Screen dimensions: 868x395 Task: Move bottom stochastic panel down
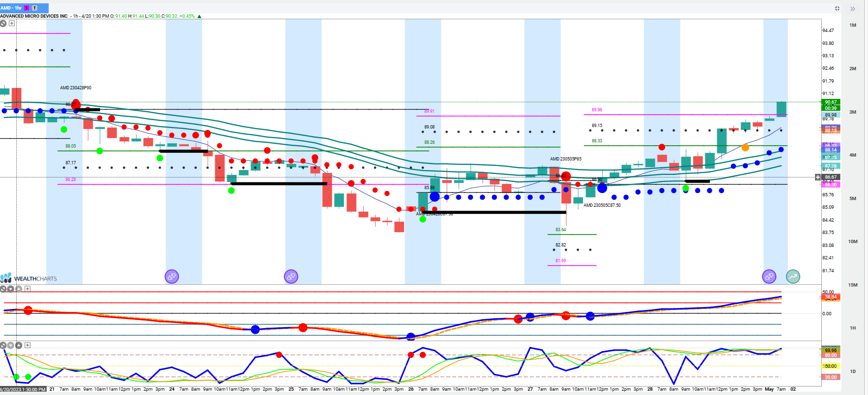click(x=10, y=345)
